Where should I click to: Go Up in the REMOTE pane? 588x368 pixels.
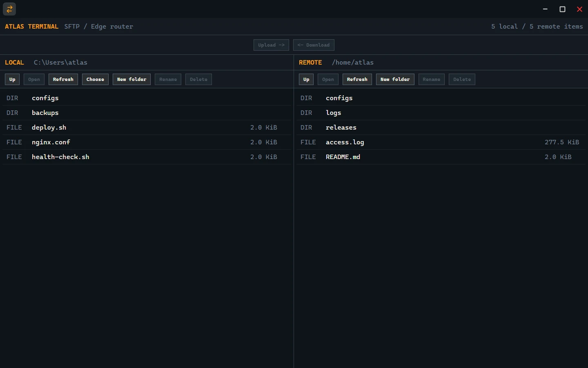tap(306, 79)
